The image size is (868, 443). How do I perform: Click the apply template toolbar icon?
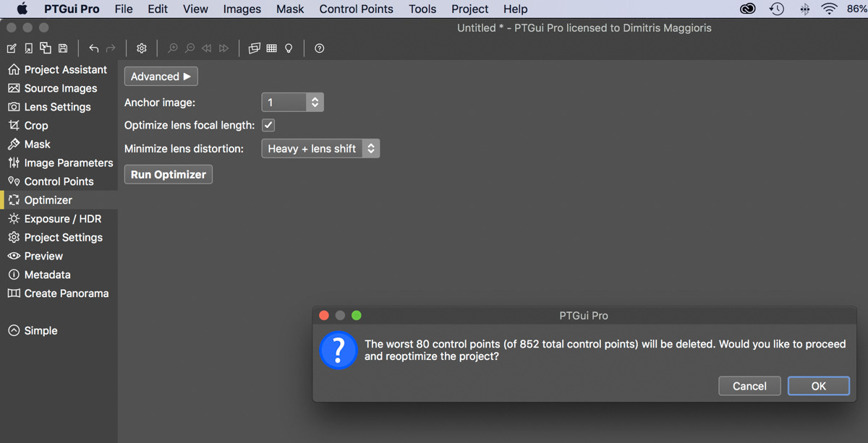pos(46,48)
